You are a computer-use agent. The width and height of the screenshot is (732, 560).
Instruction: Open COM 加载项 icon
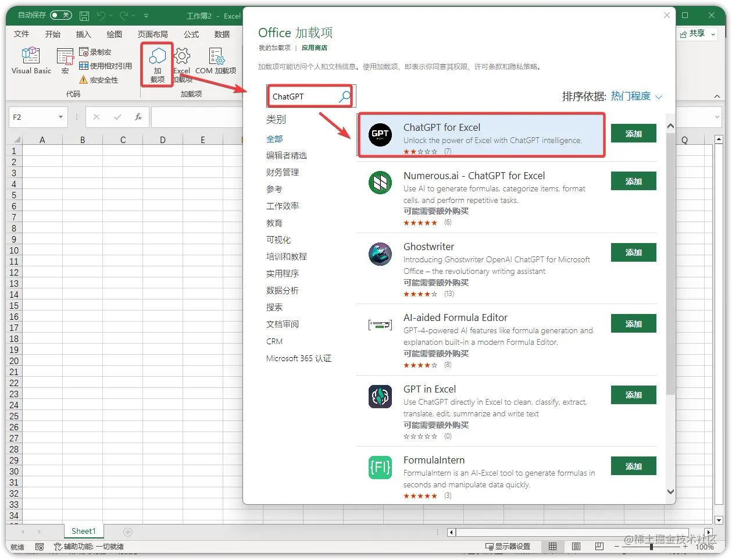click(x=216, y=56)
